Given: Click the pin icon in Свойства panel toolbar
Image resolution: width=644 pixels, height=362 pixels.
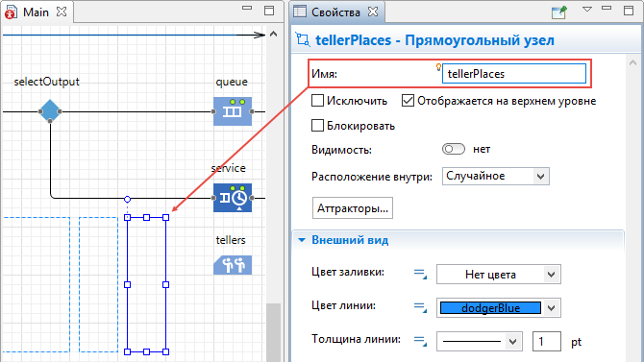Looking at the screenshot, I should click(559, 12).
